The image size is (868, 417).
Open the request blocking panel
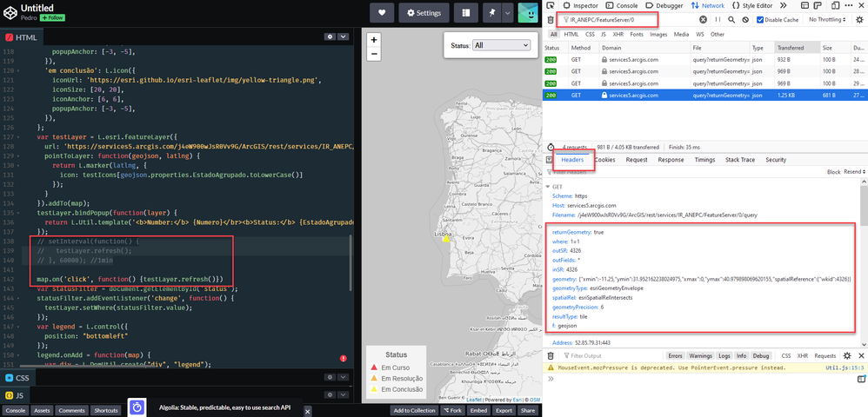745,20
